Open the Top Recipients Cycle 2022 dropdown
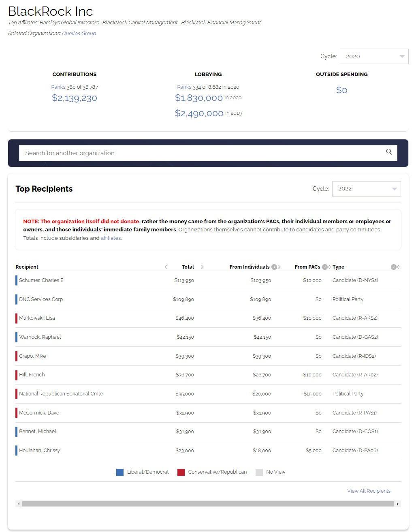Screen dimensions: 416x532 pos(366,189)
